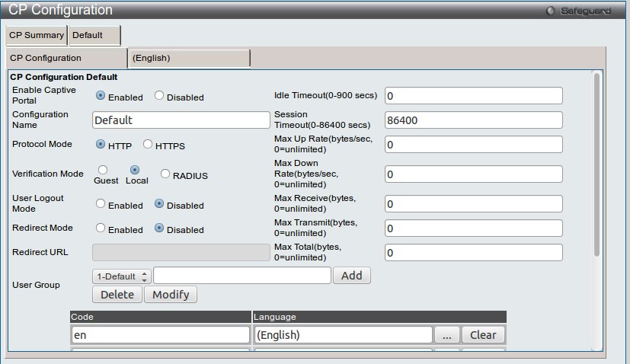Image resolution: width=630 pixels, height=364 pixels.
Task: Click the Modify button
Action: tap(171, 295)
